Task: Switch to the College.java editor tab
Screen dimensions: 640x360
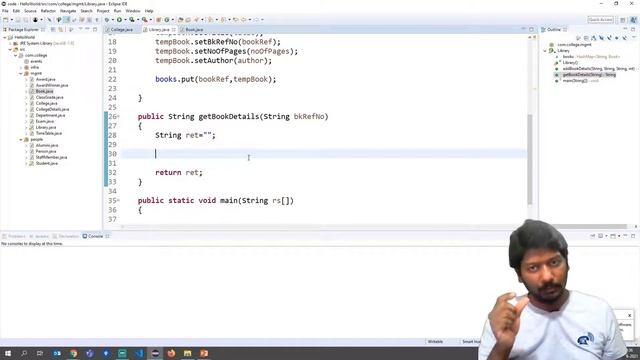Action: pyautogui.click(x=121, y=30)
